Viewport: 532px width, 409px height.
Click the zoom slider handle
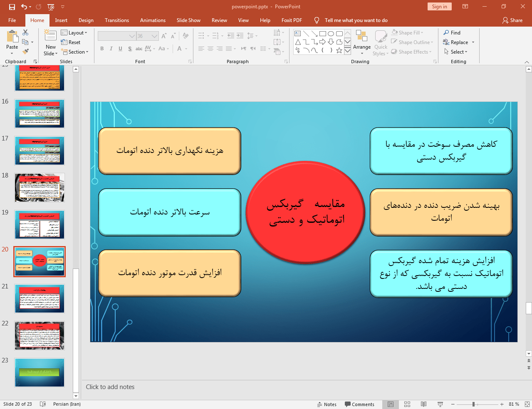click(x=473, y=404)
